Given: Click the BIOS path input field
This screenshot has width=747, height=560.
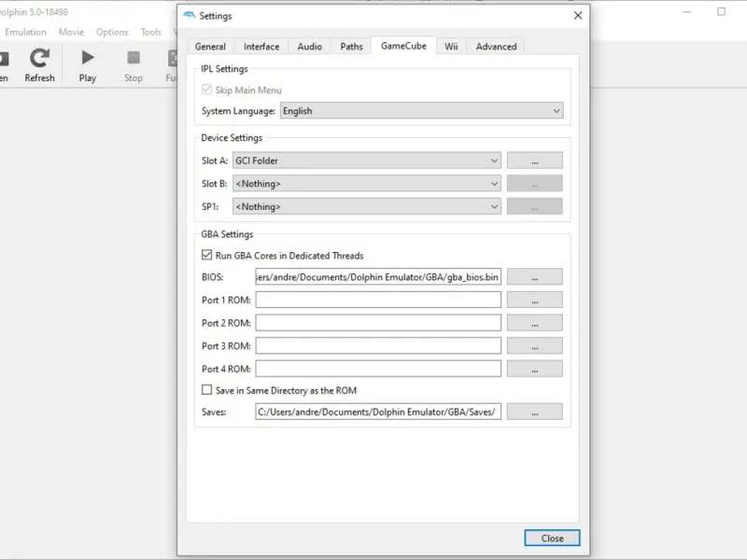Looking at the screenshot, I should tap(378, 276).
